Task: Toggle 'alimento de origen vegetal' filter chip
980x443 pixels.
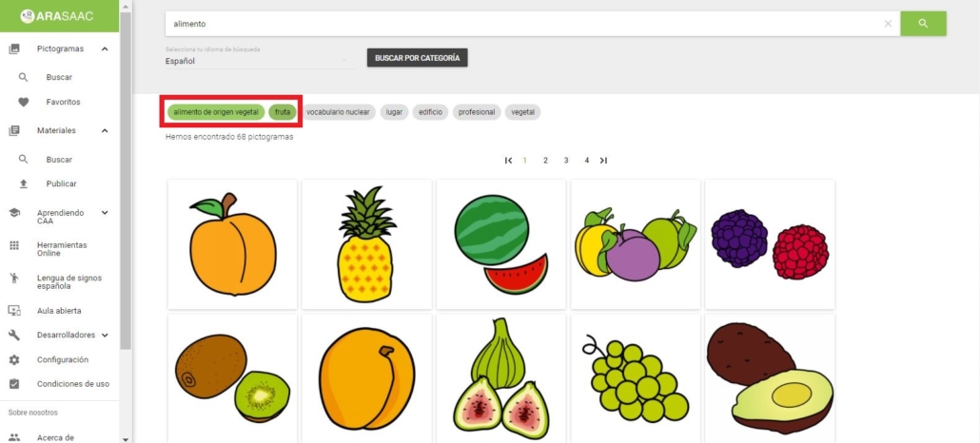Action: [x=216, y=112]
